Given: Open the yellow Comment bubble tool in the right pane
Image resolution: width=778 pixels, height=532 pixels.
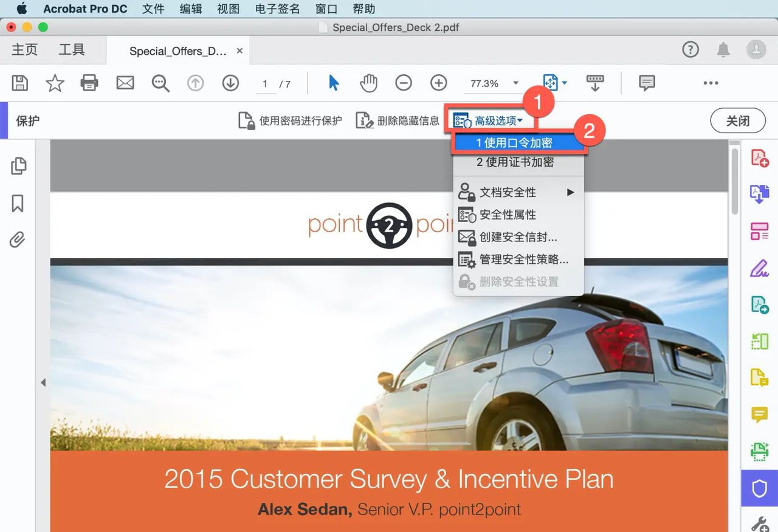Looking at the screenshot, I should tap(760, 415).
